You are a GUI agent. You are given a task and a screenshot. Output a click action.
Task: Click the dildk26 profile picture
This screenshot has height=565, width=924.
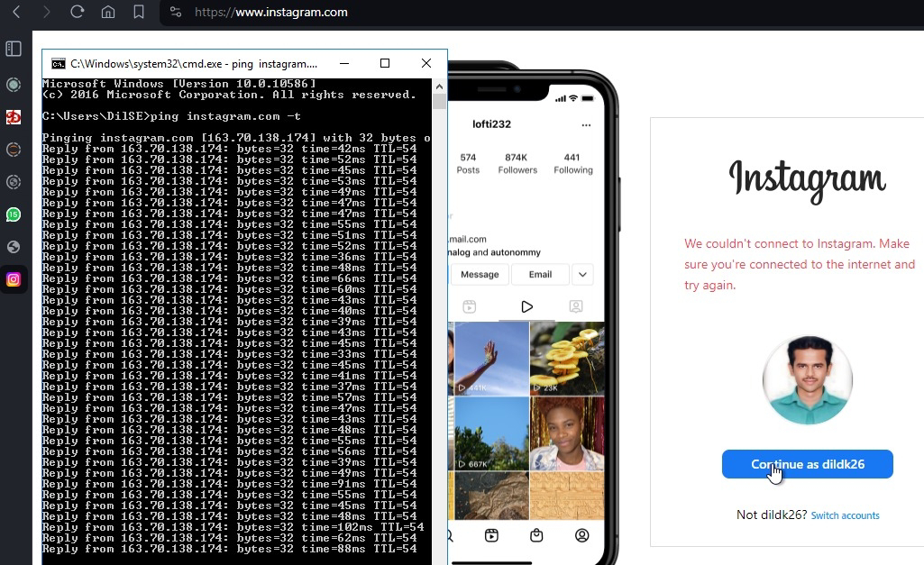point(808,380)
